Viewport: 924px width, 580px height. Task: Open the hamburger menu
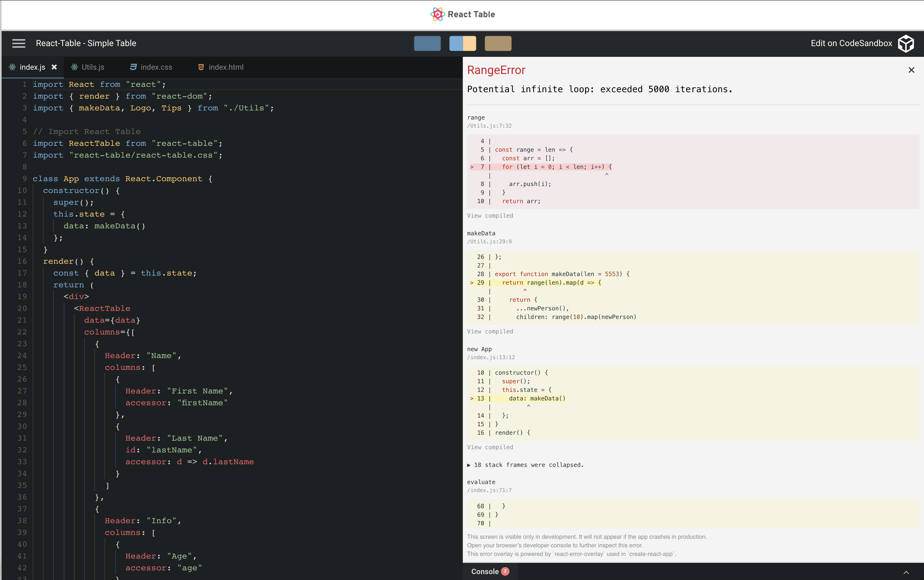click(19, 43)
